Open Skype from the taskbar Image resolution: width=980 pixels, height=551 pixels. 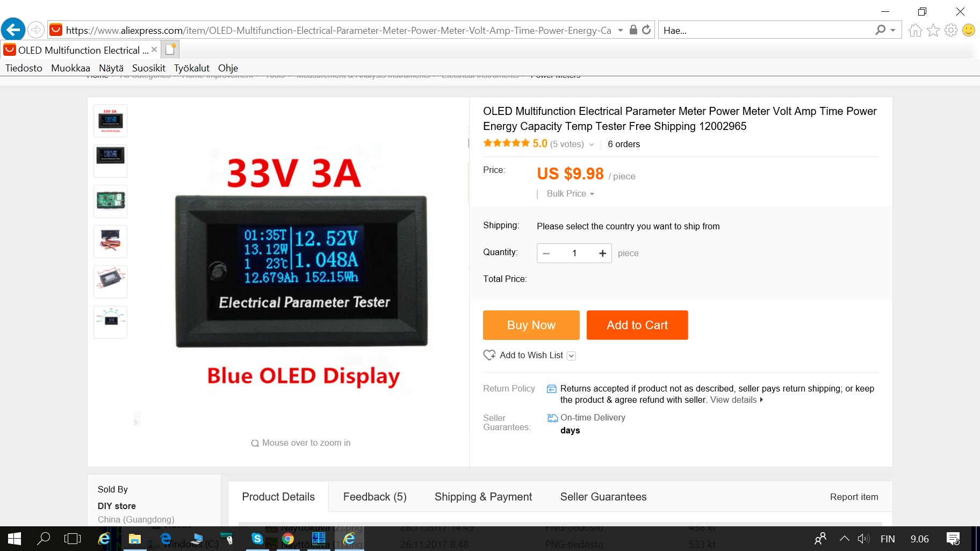coord(257,539)
